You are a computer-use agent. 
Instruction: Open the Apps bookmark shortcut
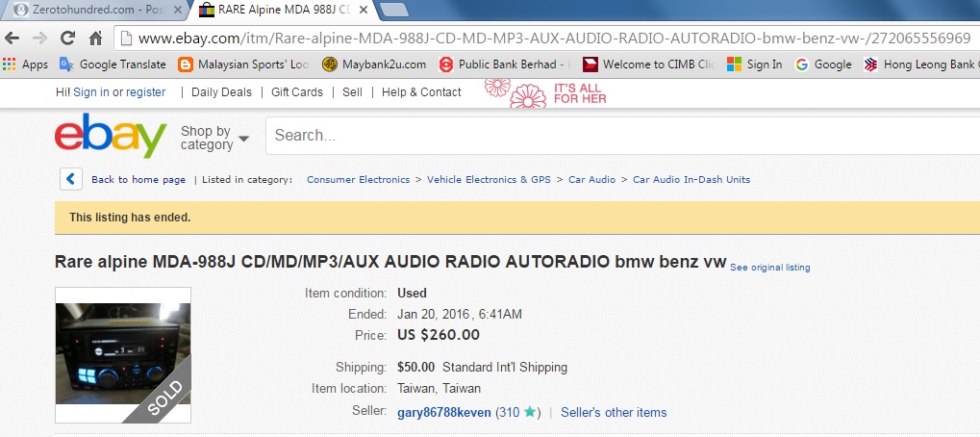[26, 64]
